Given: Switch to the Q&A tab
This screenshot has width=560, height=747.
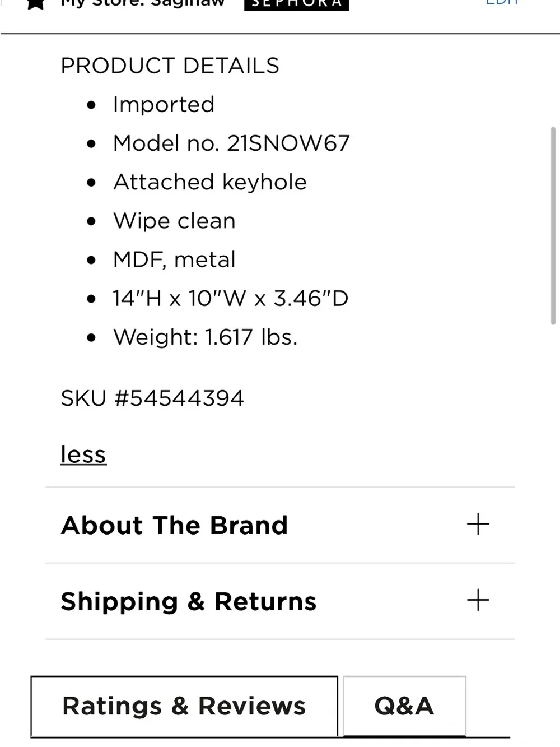Looking at the screenshot, I should pyautogui.click(x=404, y=706).
